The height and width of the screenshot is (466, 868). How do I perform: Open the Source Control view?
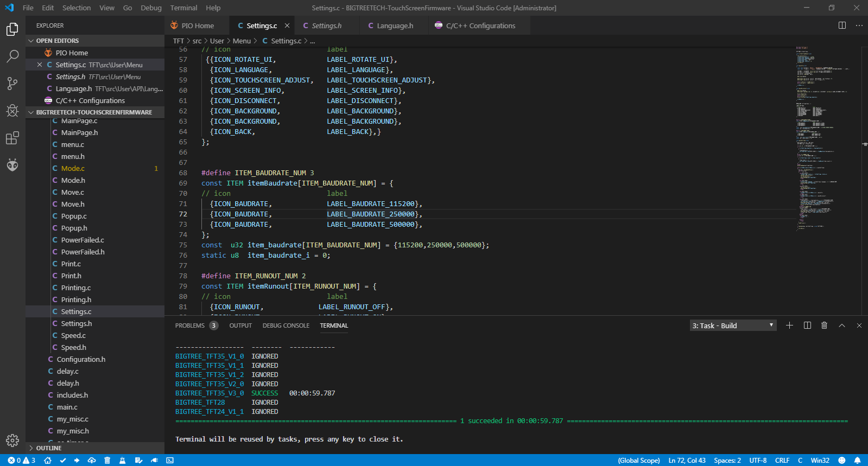point(12,84)
